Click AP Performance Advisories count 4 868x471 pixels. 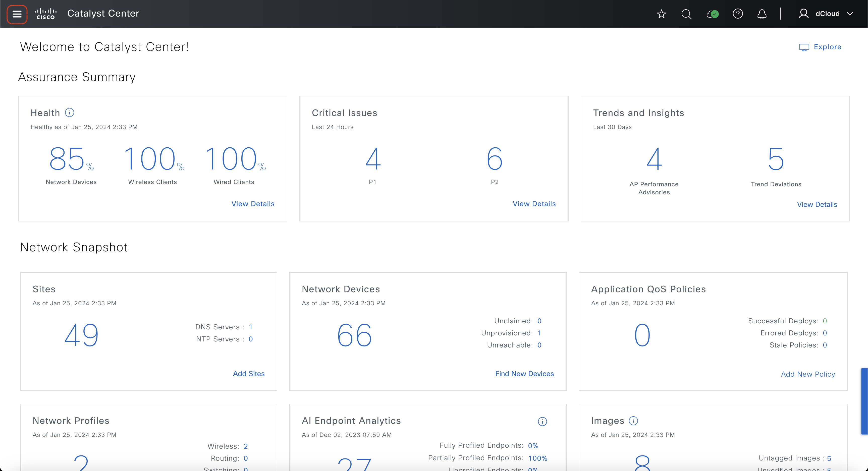(654, 159)
